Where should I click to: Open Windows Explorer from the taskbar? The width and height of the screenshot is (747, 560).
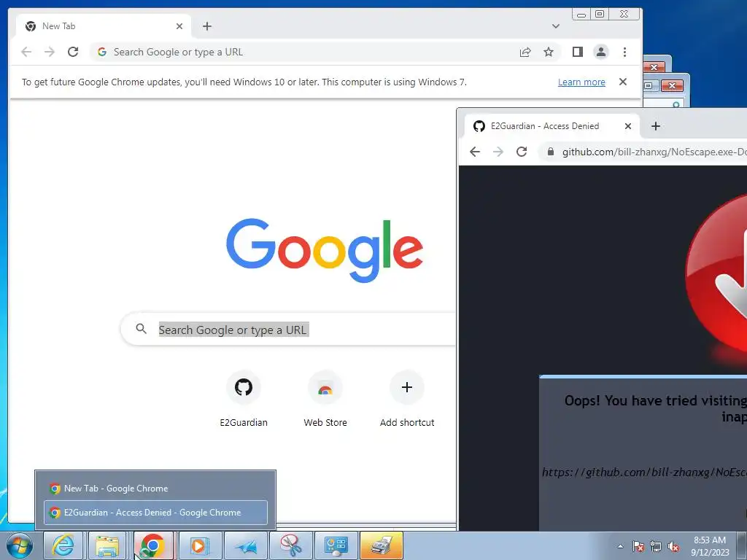(108, 545)
